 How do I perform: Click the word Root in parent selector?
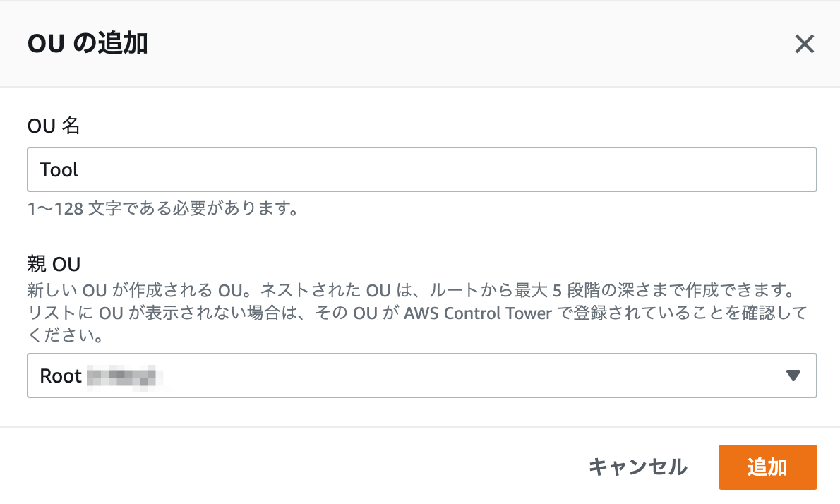pyautogui.click(x=60, y=376)
